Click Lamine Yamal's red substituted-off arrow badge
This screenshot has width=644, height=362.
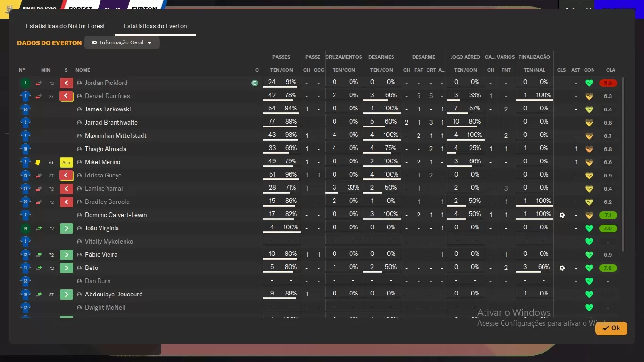pyautogui.click(x=67, y=189)
